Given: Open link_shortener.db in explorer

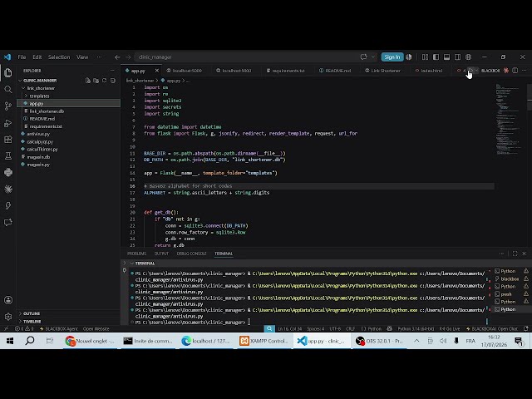Looking at the screenshot, I should coord(47,111).
